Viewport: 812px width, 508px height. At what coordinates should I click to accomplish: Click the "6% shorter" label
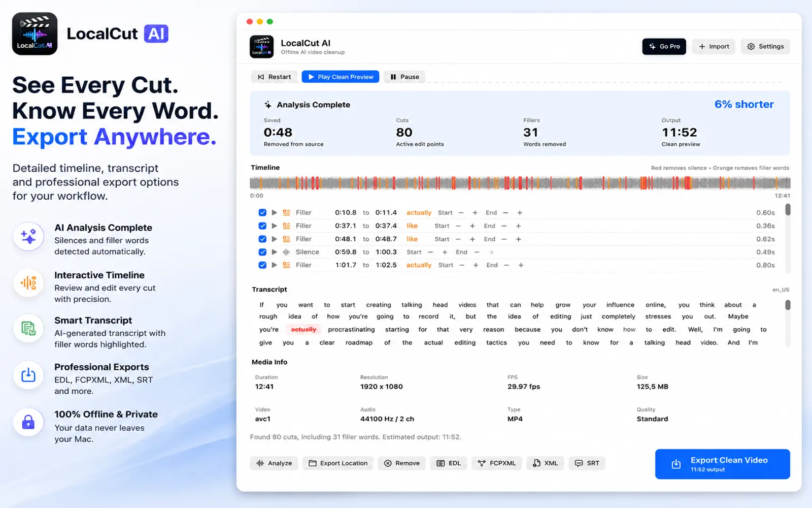click(x=744, y=104)
